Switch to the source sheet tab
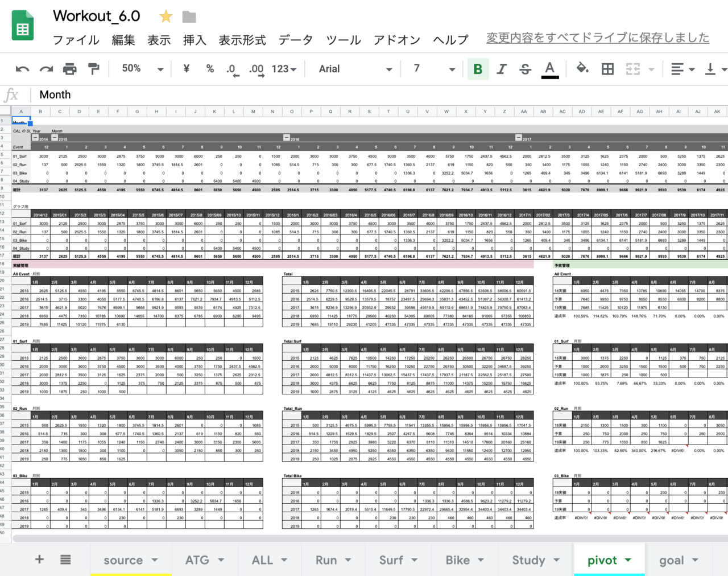This screenshot has width=728, height=576. (x=123, y=560)
